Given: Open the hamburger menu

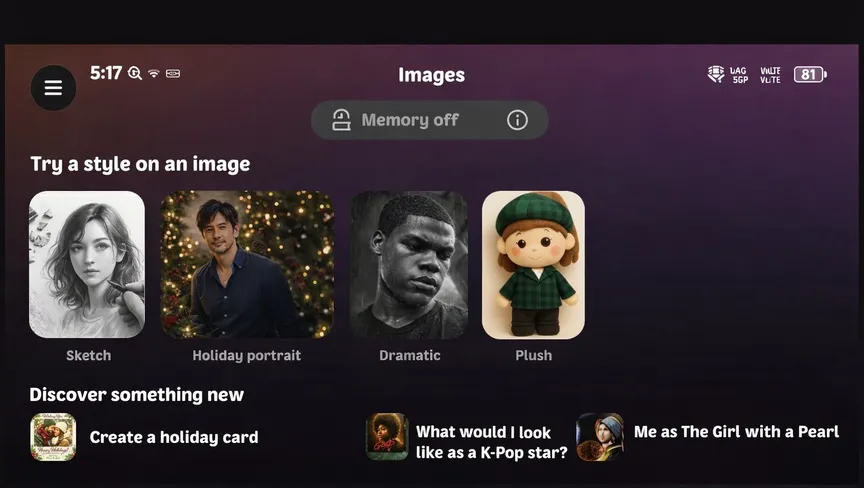Looking at the screenshot, I should [53, 88].
